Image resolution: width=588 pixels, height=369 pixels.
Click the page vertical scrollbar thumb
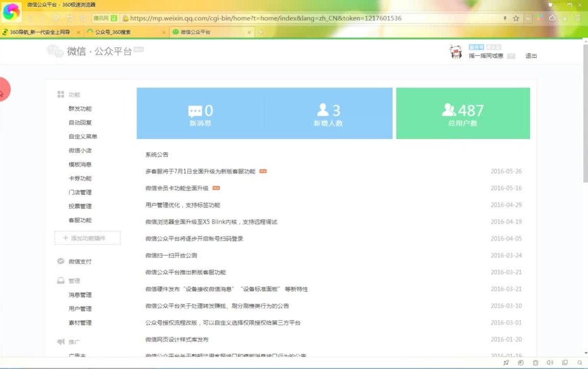pyautogui.click(x=585, y=112)
